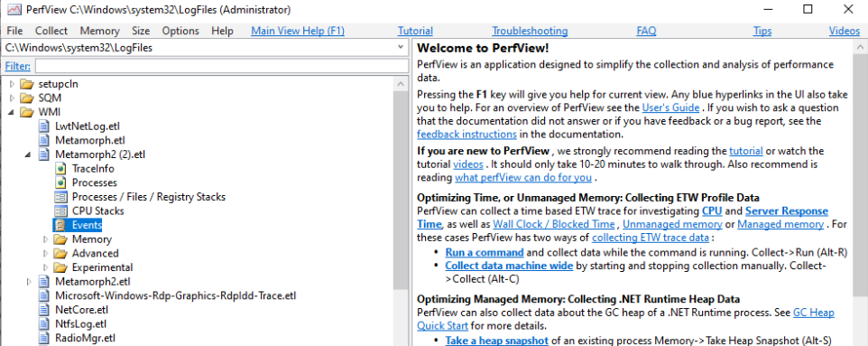Click Processes / Files / Registry Stacks icon
The height and width of the screenshot is (346, 868).
tap(60, 197)
